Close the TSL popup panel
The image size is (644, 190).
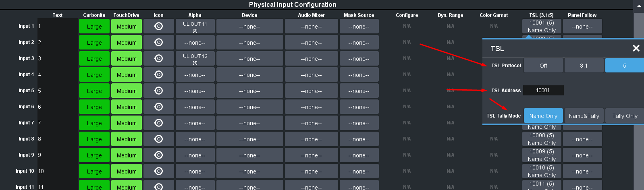[x=636, y=48]
